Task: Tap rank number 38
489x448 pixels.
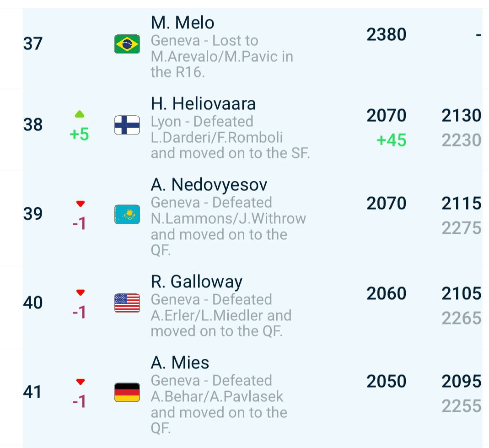Action: point(33,125)
